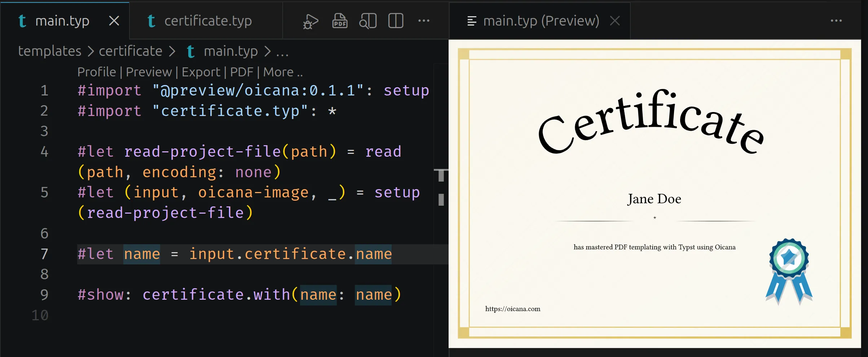Click the run and debug Typst icon
The image size is (868, 357).
coord(310,21)
